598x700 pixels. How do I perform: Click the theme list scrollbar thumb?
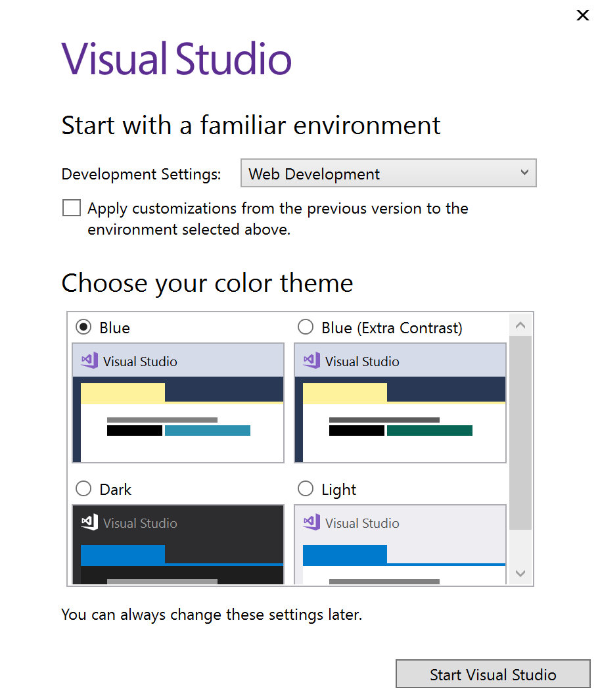pos(520,432)
